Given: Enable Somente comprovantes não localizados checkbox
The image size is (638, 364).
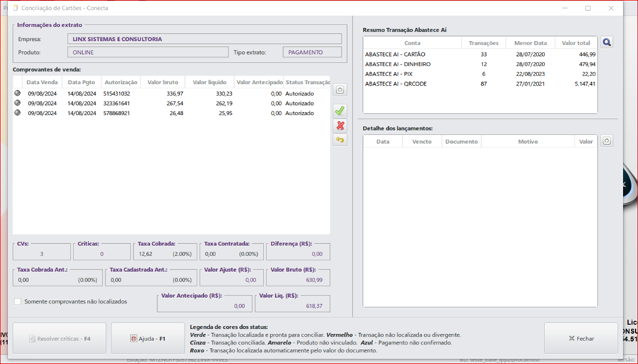Looking at the screenshot, I should [18, 301].
